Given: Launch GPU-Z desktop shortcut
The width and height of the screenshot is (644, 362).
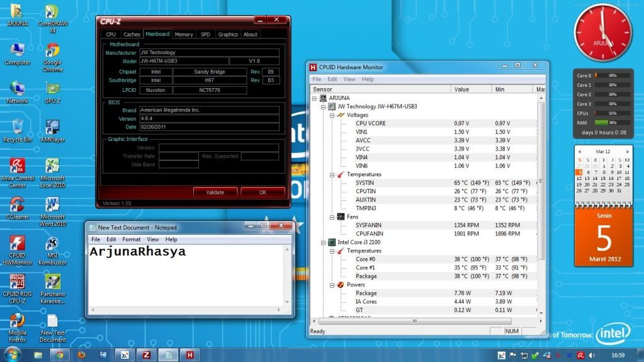Looking at the screenshot, I should click(x=53, y=93).
